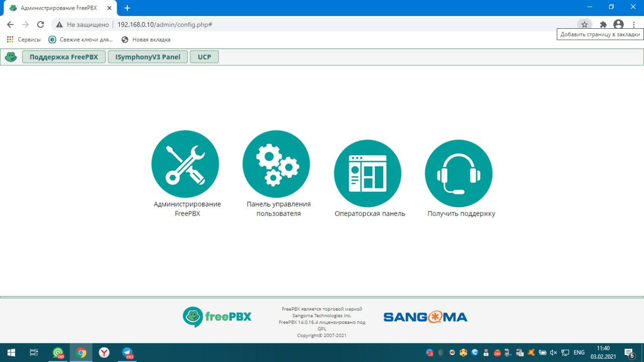Click the Панель управления пользователя label
The height and width of the screenshot is (362, 644).
279,208
